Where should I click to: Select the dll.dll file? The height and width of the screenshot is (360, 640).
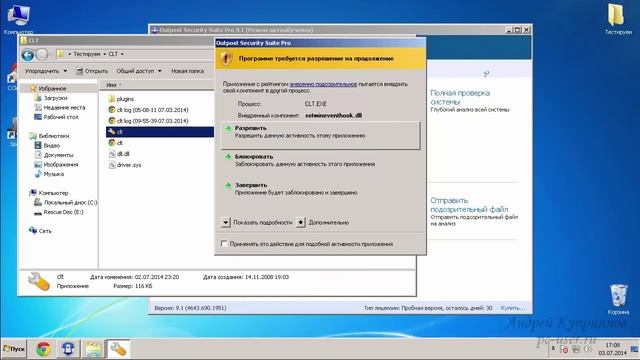click(119, 154)
